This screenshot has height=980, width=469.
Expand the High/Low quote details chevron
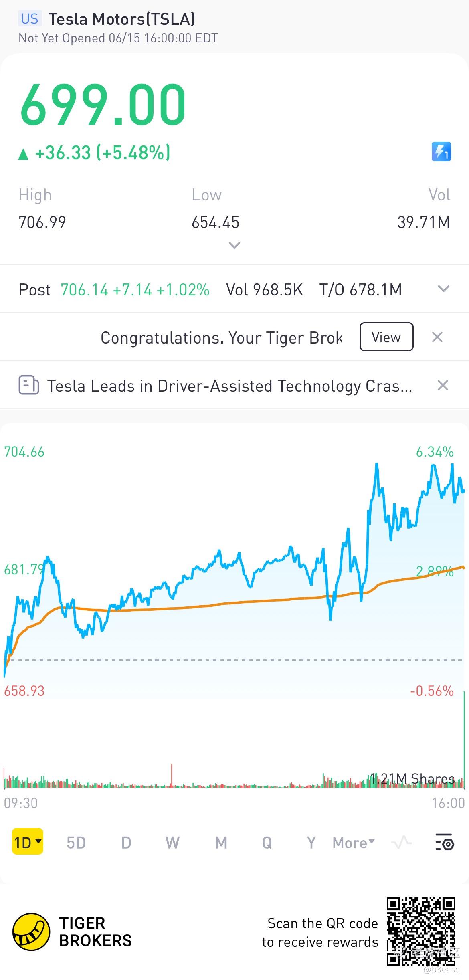click(x=234, y=245)
